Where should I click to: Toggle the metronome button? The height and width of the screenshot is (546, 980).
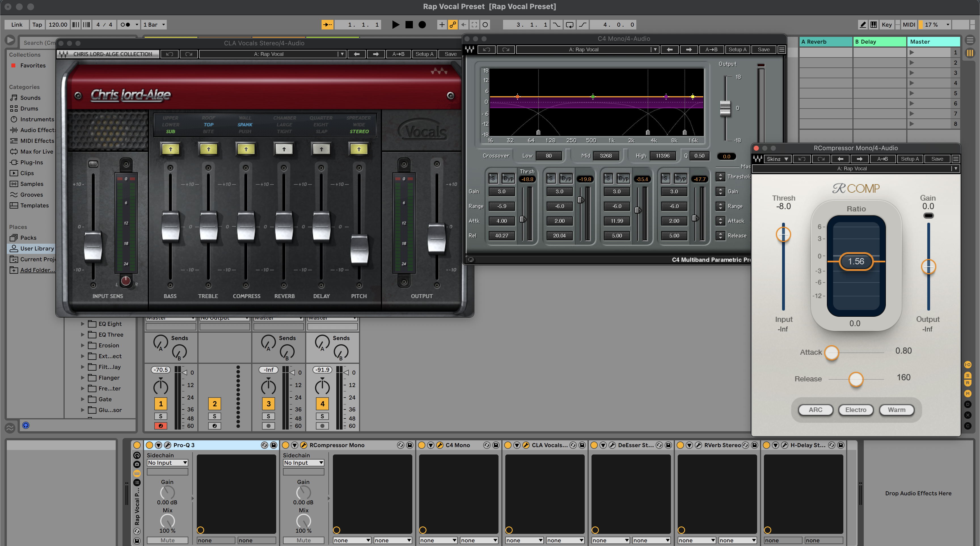click(125, 25)
